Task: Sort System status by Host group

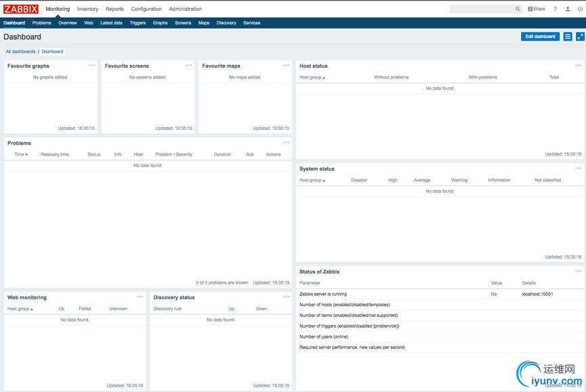Action: [312, 180]
